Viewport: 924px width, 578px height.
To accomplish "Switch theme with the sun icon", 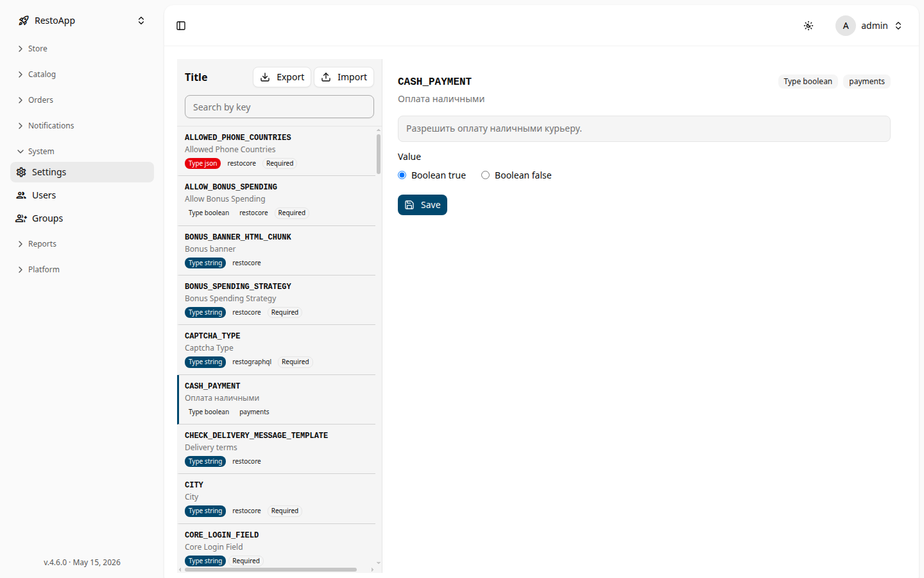I will pyautogui.click(x=809, y=26).
